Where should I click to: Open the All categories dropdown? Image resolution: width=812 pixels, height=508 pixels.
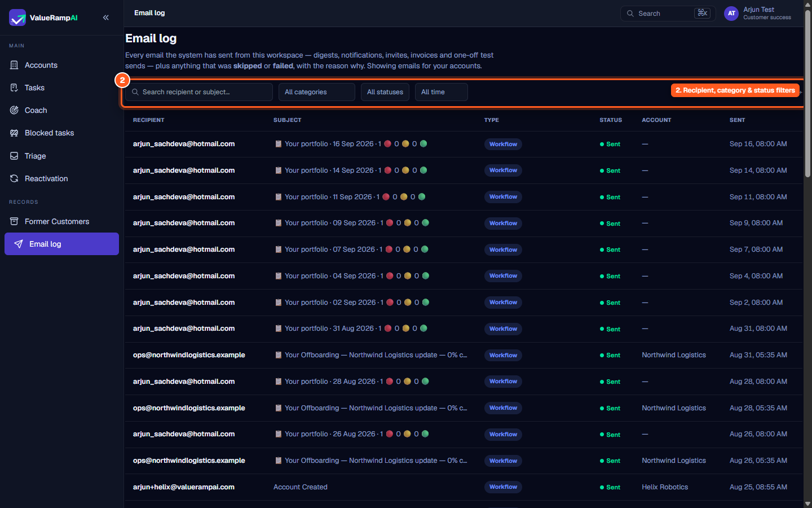(317, 92)
